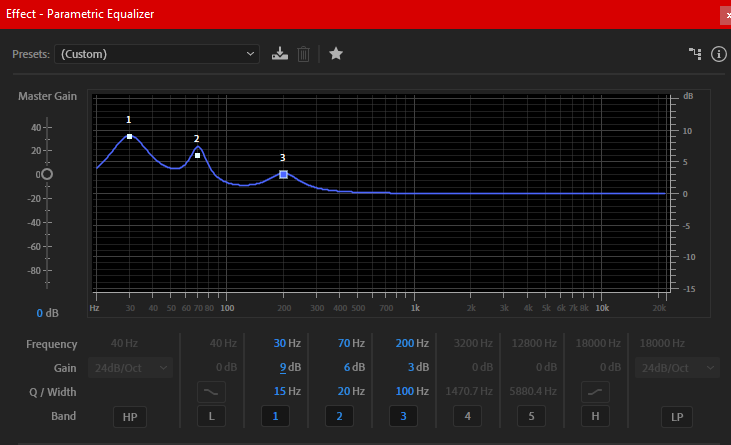This screenshot has width=731, height=445.
Task: Click band 2 frequency field showing 70 Hz
Action: coord(347,343)
